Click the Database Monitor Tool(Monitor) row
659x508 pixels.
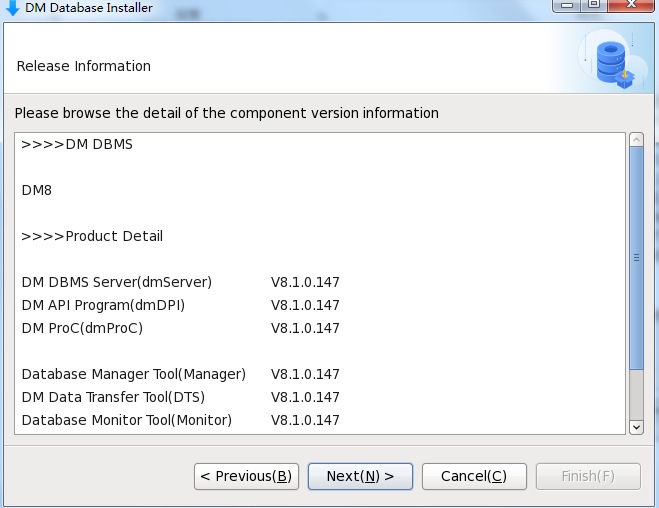tap(126, 420)
